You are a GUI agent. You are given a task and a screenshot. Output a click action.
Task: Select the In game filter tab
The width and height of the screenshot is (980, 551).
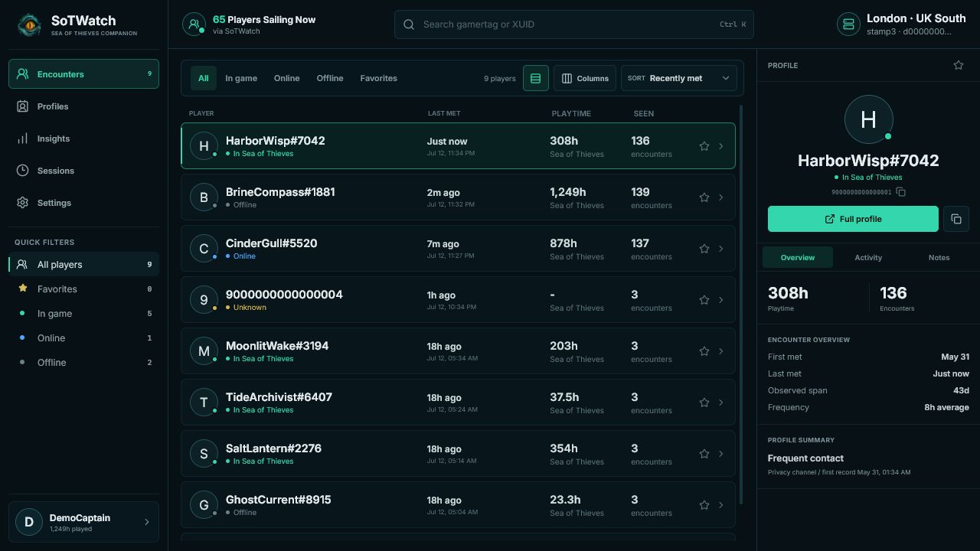(241, 78)
